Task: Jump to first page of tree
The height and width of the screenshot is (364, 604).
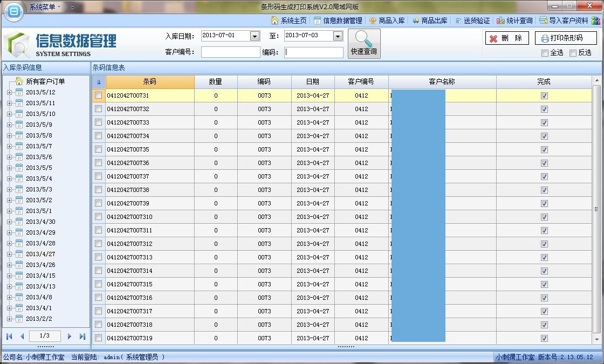Action: coord(9,336)
